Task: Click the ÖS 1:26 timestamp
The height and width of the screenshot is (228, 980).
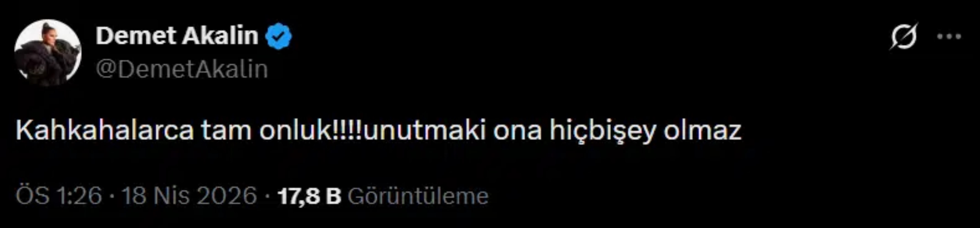Action: point(59,196)
